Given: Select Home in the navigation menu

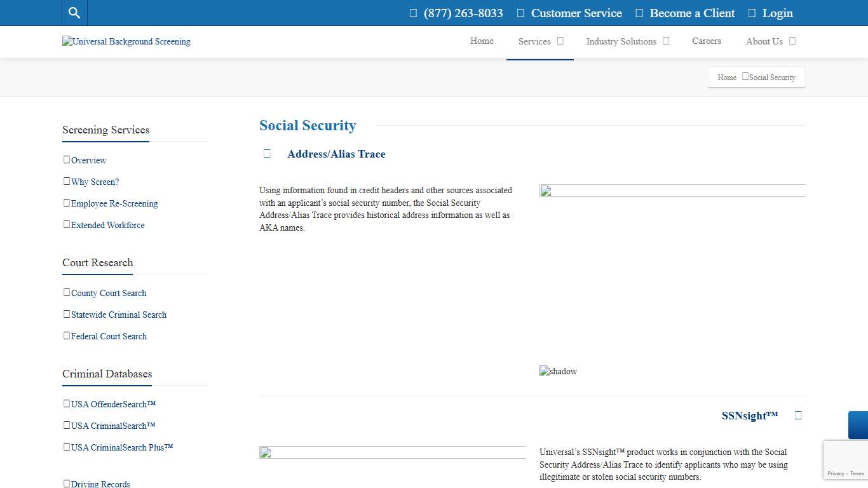Looking at the screenshot, I should tap(482, 41).
